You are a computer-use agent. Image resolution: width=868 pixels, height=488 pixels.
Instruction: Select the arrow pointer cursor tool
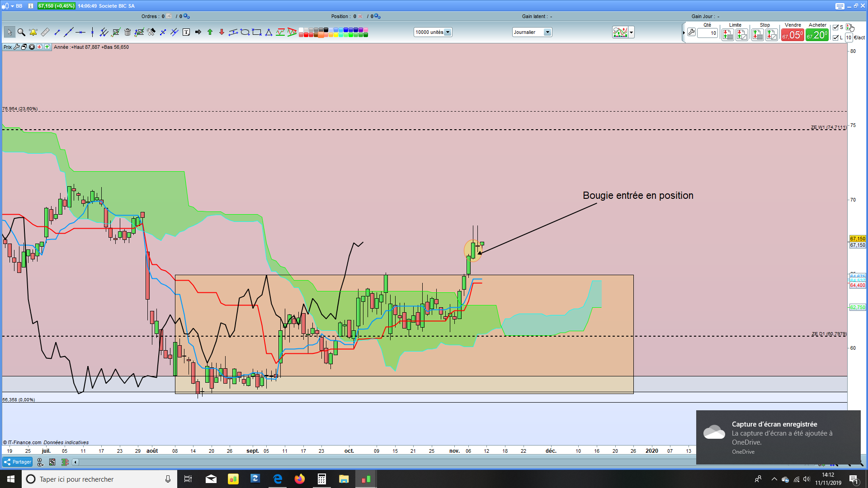(x=9, y=32)
